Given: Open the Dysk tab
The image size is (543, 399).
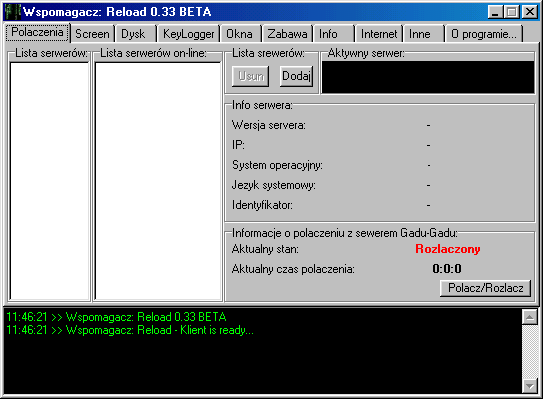Looking at the screenshot, I should pos(135,34).
